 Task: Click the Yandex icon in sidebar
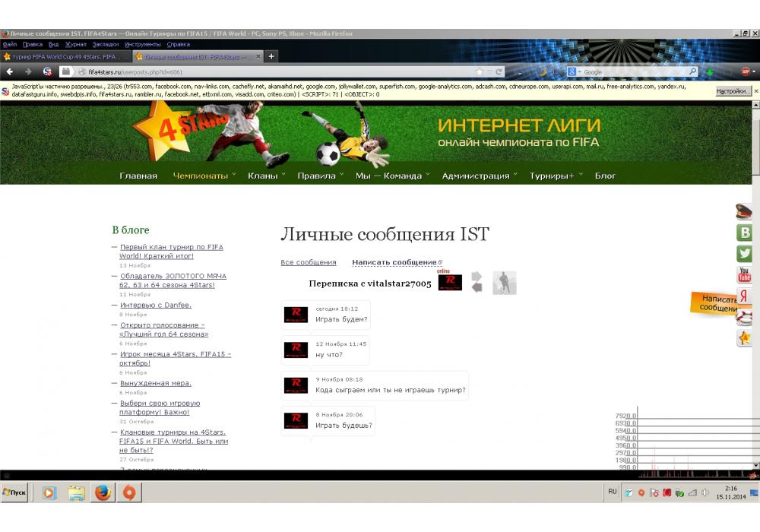745,296
